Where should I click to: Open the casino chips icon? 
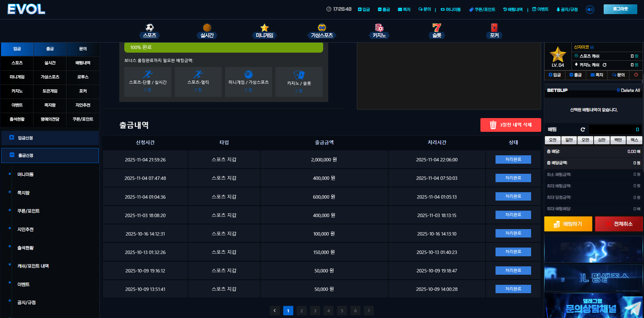click(379, 28)
